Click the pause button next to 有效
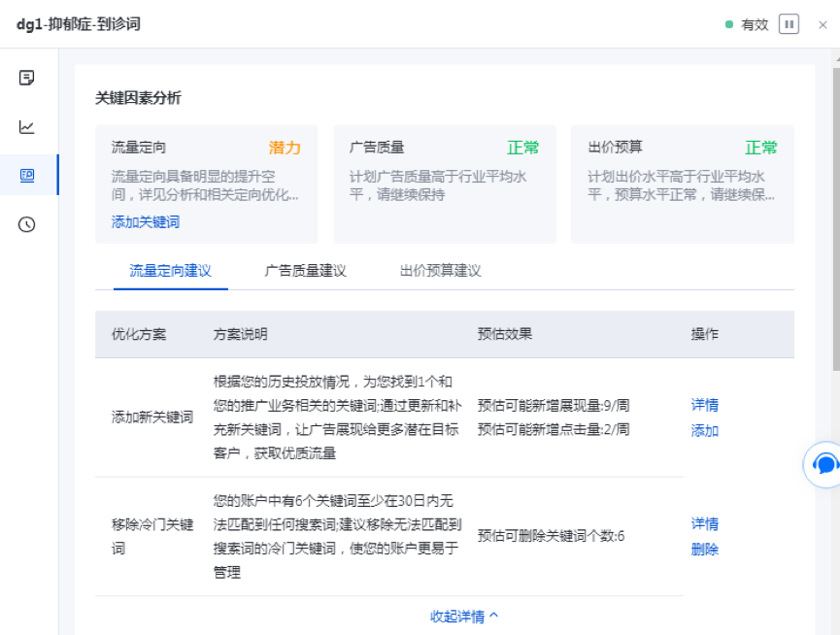 pos(789,24)
